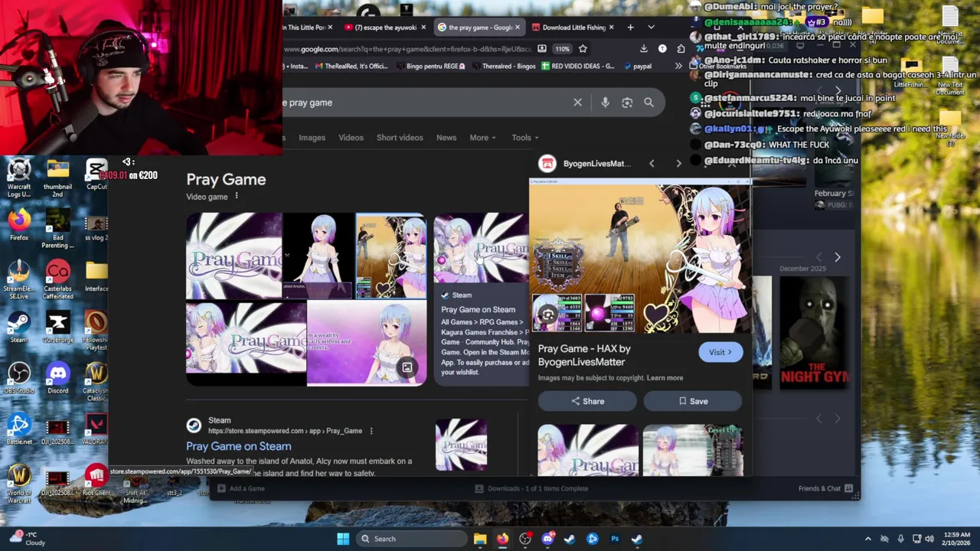Image resolution: width=980 pixels, height=551 pixels.
Task: Open File Explorer from taskbar
Action: [480, 539]
